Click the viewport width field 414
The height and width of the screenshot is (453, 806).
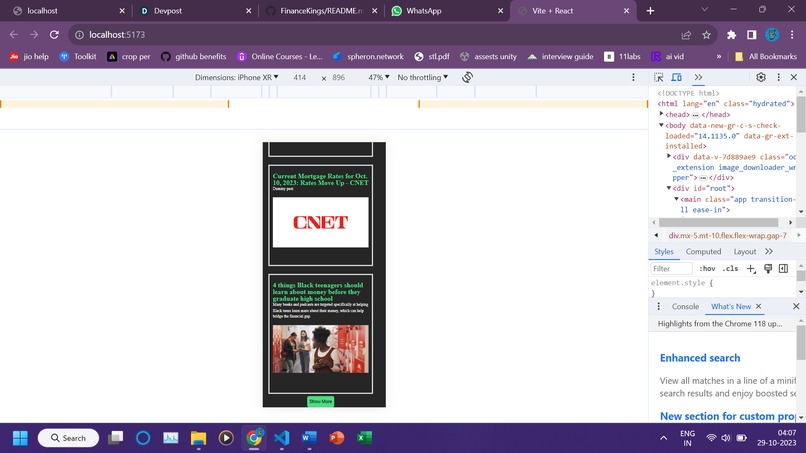300,77
